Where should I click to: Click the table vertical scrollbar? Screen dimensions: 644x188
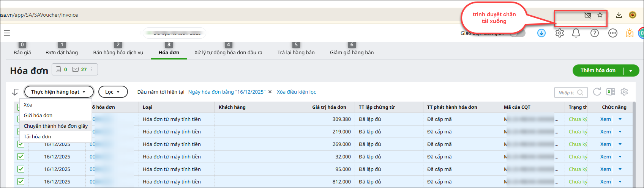(634, 144)
